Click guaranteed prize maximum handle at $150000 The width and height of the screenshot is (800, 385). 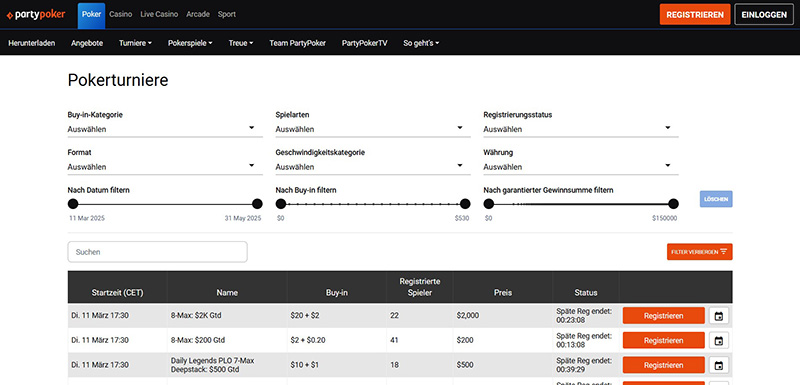[673, 204]
